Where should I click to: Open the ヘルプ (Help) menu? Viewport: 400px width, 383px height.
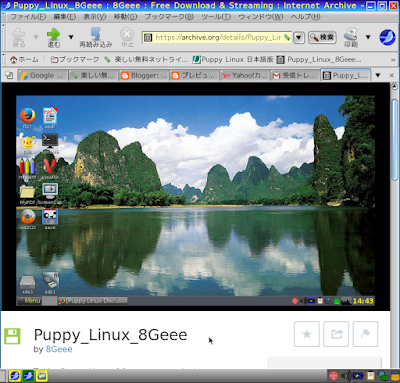pyautogui.click(x=305, y=16)
